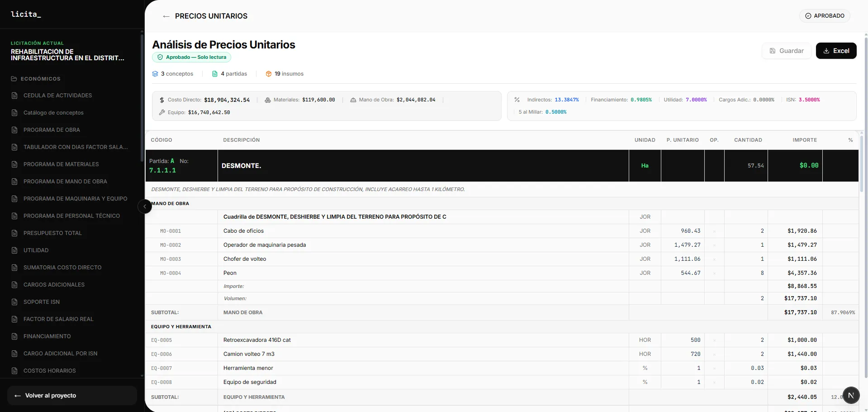Viewport: 868px width, 412px height.
Task: Select Camion volteo 7 m3 row
Action: click(x=502, y=354)
